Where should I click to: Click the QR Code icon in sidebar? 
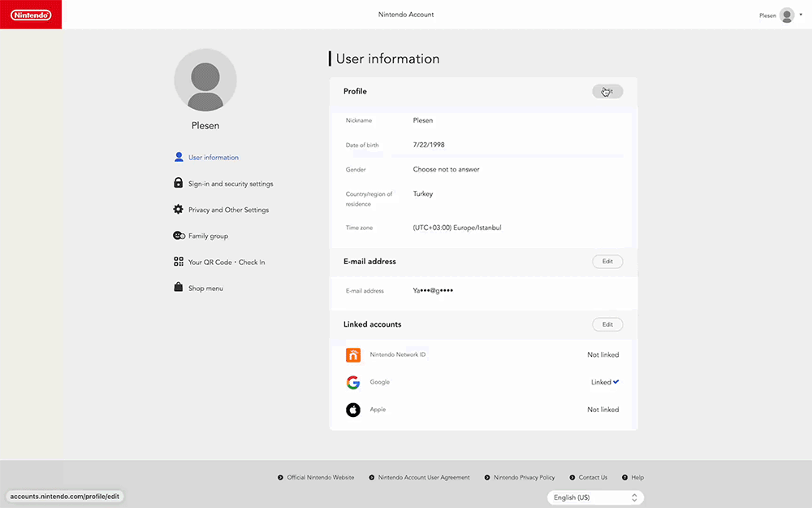pos(179,262)
